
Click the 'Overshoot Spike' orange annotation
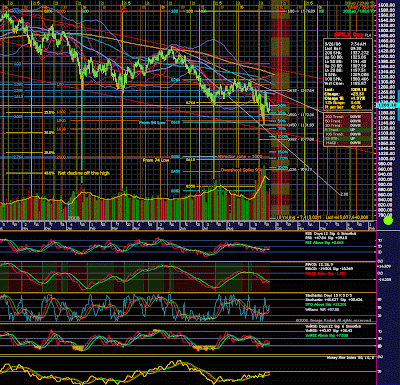point(241,170)
